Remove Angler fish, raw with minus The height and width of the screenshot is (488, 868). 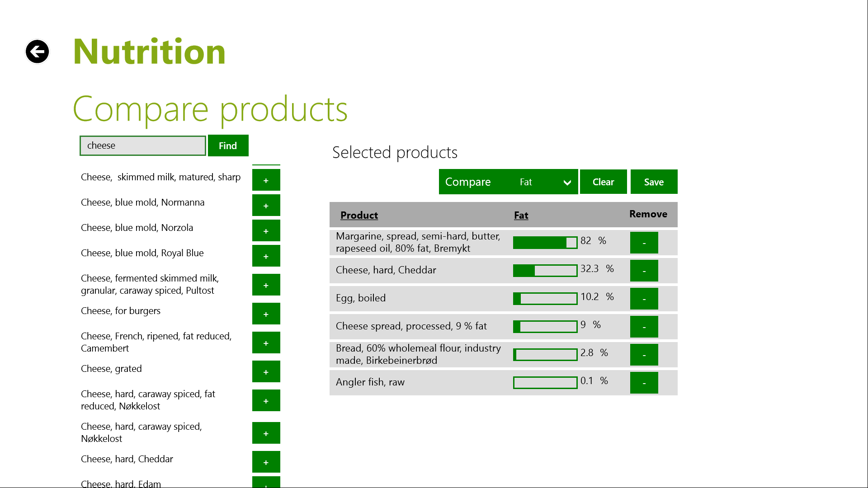(x=644, y=383)
